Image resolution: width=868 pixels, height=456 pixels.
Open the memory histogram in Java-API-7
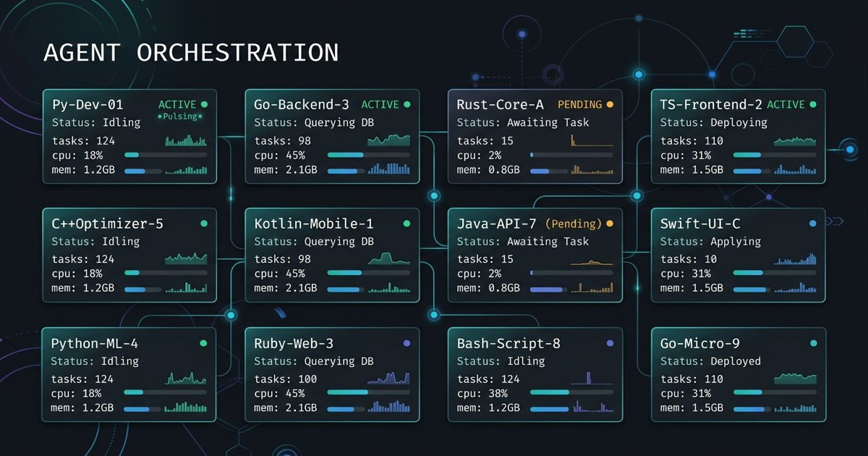(592, 287)
